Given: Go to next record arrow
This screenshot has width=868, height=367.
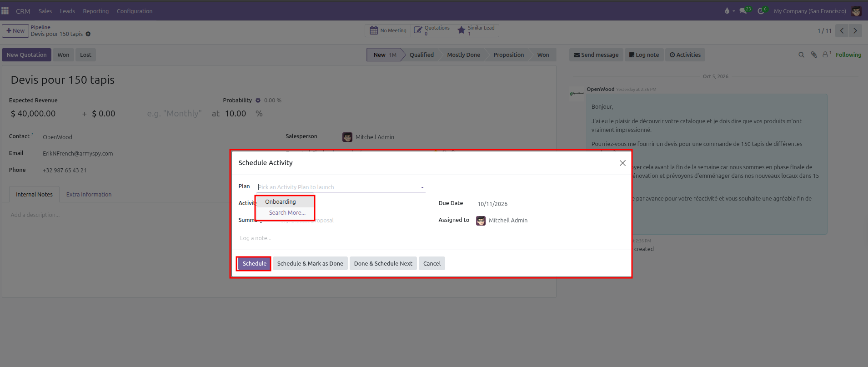Looking at the screenshot, I should tap(855, 30).
